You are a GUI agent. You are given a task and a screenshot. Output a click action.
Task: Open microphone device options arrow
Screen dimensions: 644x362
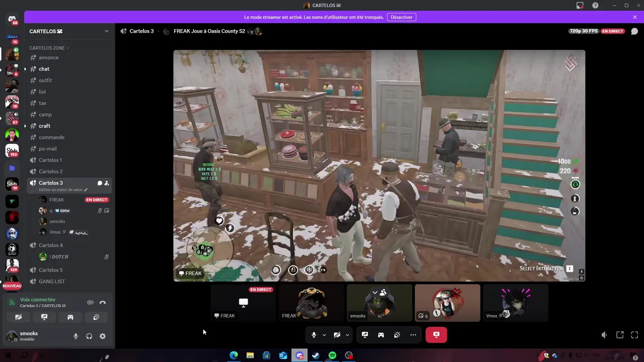324,335
